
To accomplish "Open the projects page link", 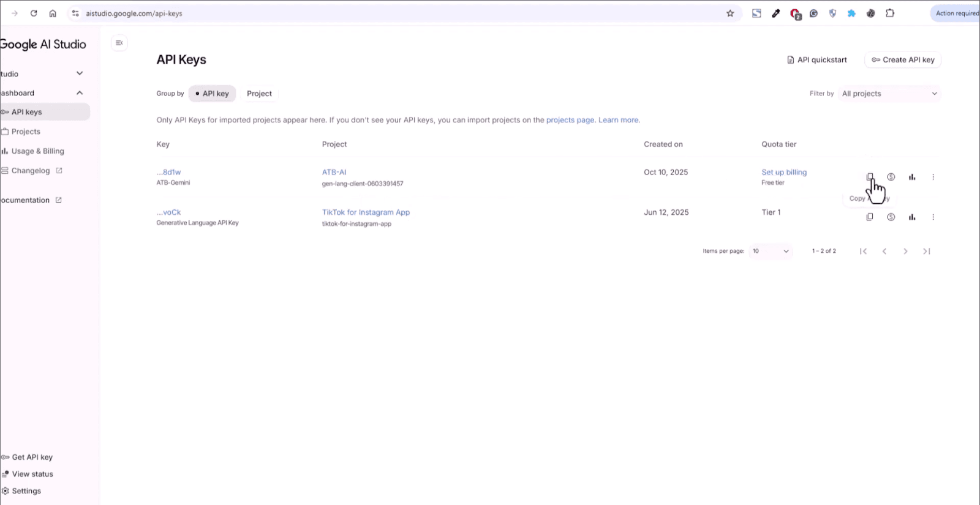I will coord(570,120).
